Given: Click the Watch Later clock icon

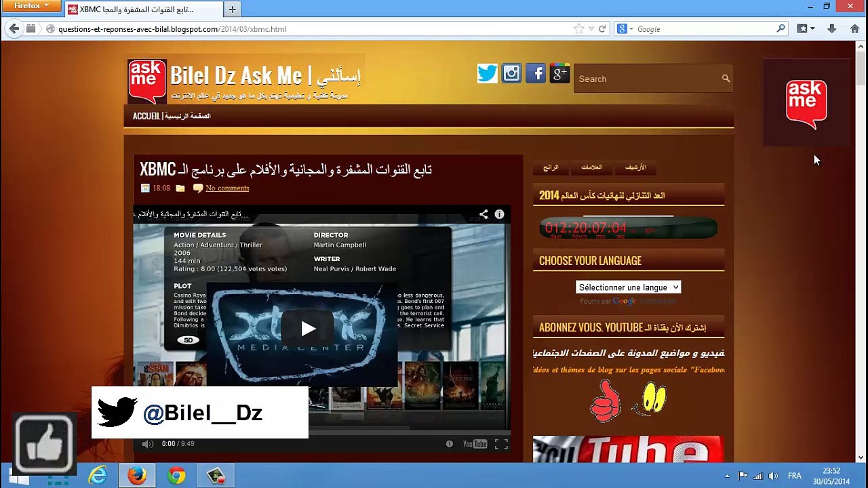Looking at the screenshot, I should (x=449, y=444).
